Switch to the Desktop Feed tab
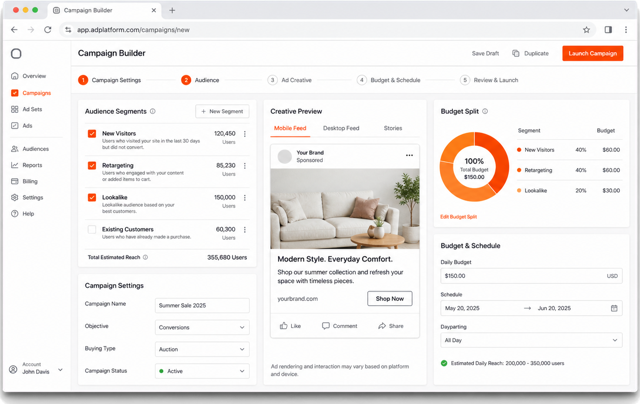 click(x=341, y=128)
